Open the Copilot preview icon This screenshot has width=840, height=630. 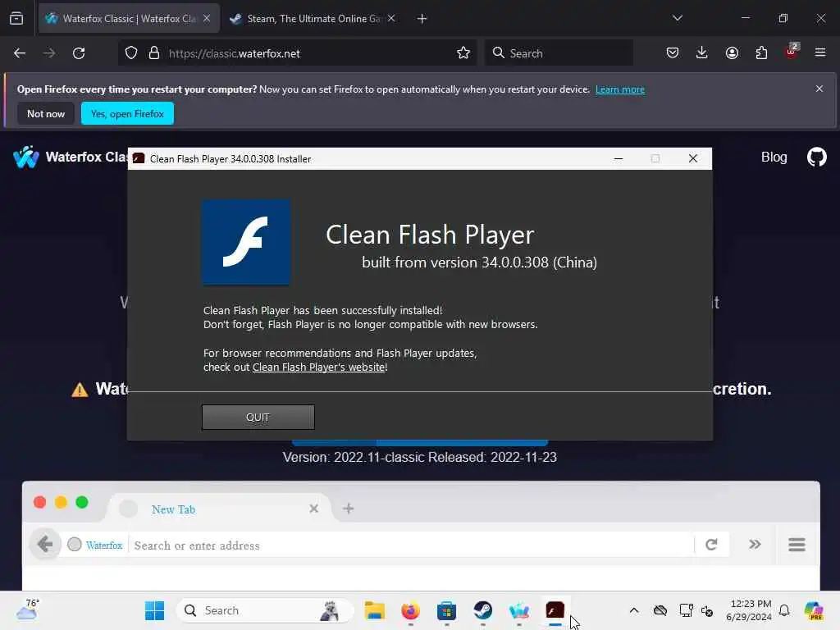tap(814, 610)
